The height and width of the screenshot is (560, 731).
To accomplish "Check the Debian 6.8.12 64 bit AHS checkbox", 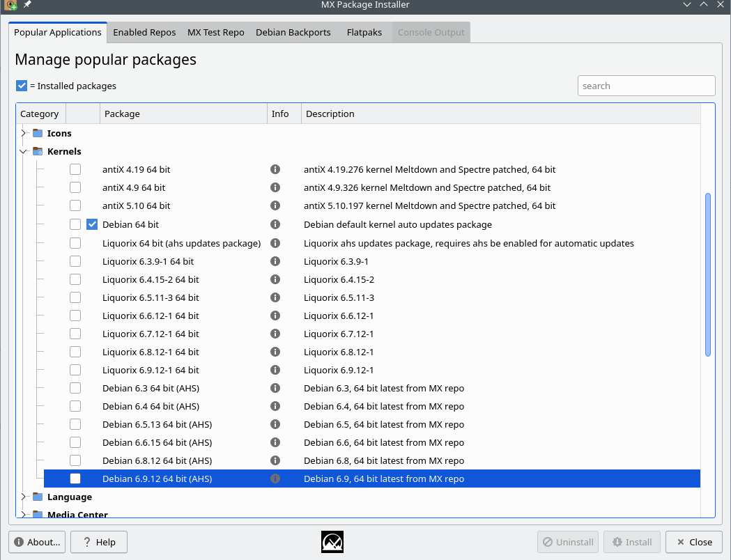I will pos(75,460).
